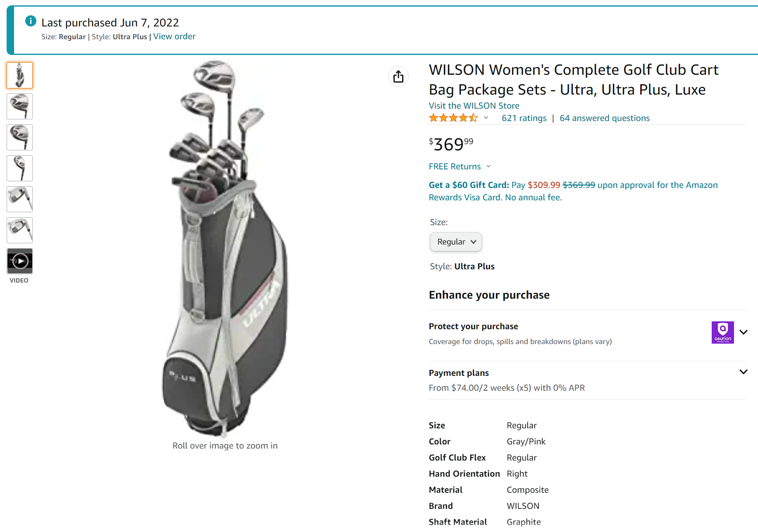Select the third fairway wood thumbnail
Screen dimensions: 758x532
point(20,138)
